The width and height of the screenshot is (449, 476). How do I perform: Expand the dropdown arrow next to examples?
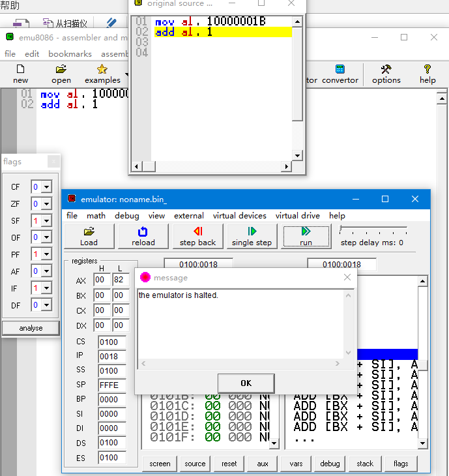click(x=126, y=74)
